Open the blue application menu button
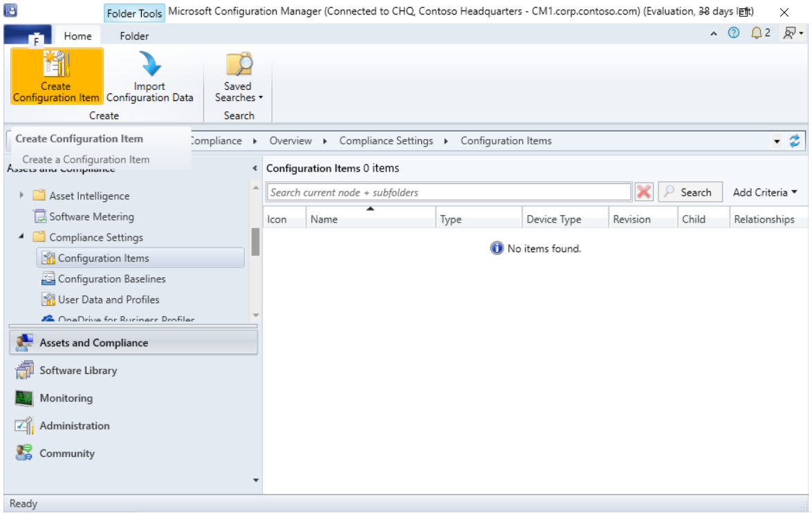Image resolution: width=812 pixels, height=513 pixels. coord(28,35)
